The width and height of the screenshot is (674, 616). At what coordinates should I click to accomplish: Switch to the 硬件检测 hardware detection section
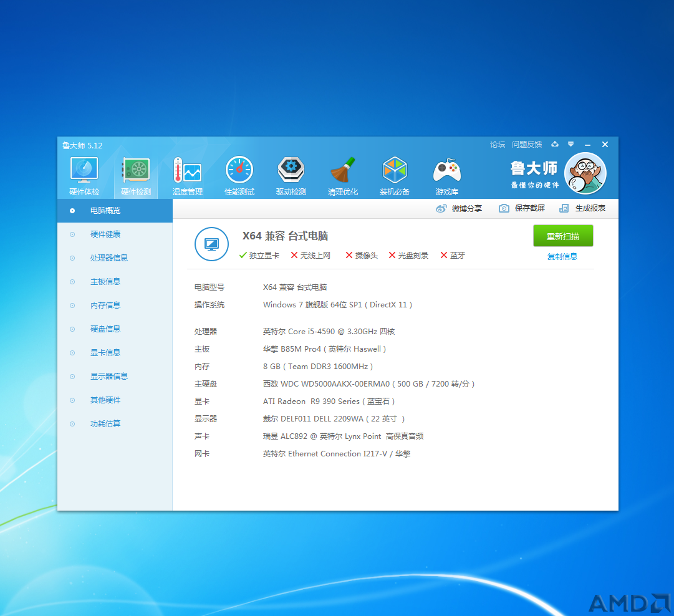coord(136,176)
